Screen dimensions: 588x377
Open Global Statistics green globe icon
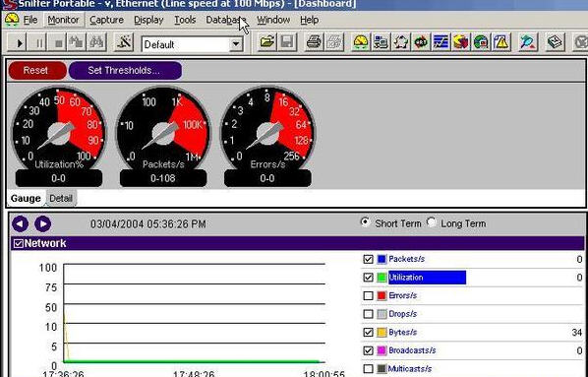click(x=481, y=42)
